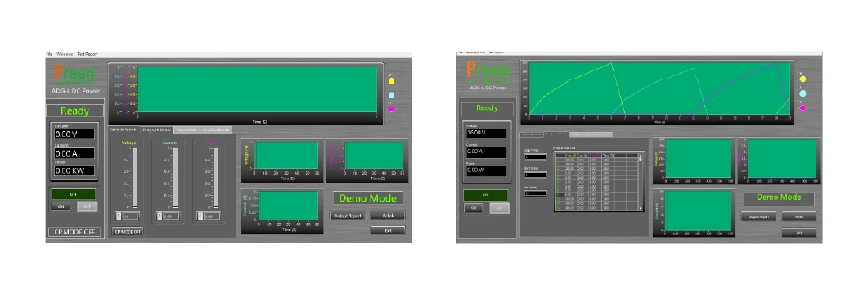Click stepper arrows below Power slider
The height and width of the screenshot is (295, 868).
[200, 216]
